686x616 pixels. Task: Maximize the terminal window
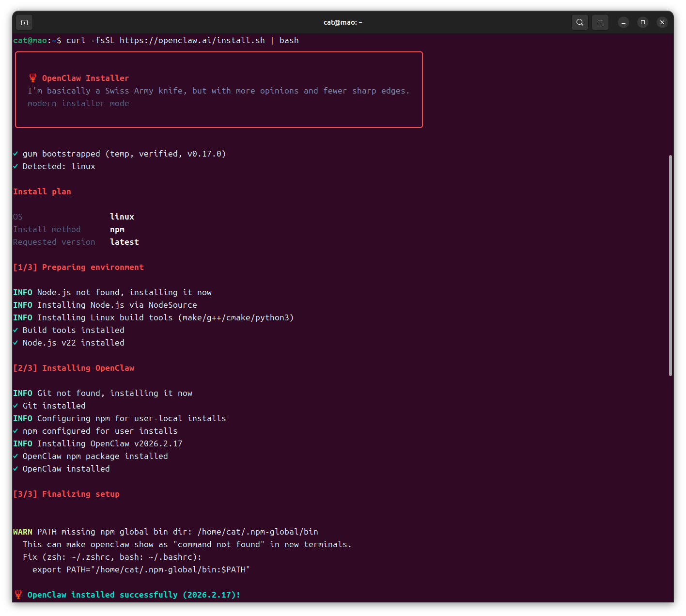643,22
